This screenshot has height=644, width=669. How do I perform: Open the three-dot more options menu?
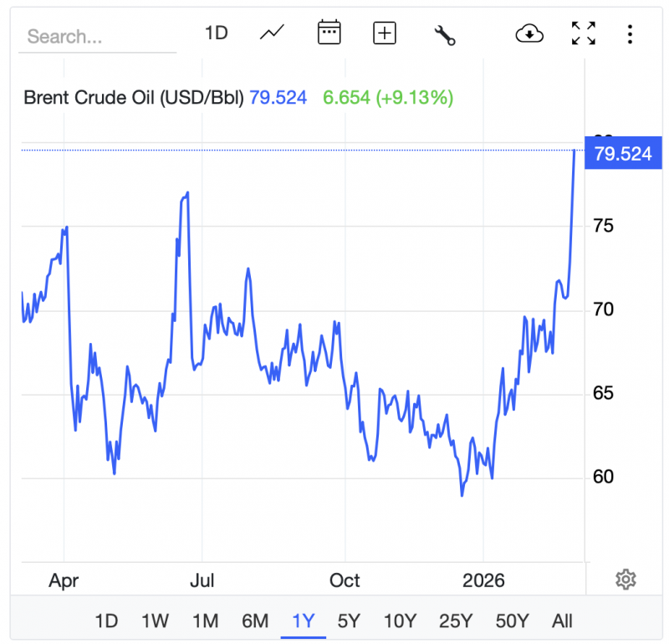pos(630,34)
